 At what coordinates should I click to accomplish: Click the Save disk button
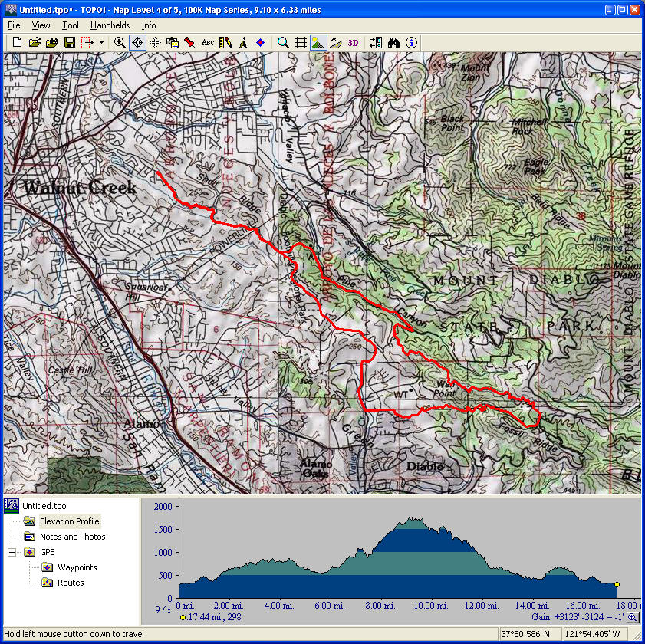click(69, 43)
